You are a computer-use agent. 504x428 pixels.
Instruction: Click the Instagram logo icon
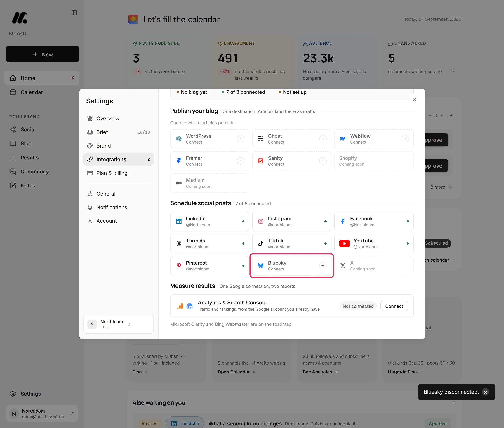pyautogui.click(x=261, y=222)
